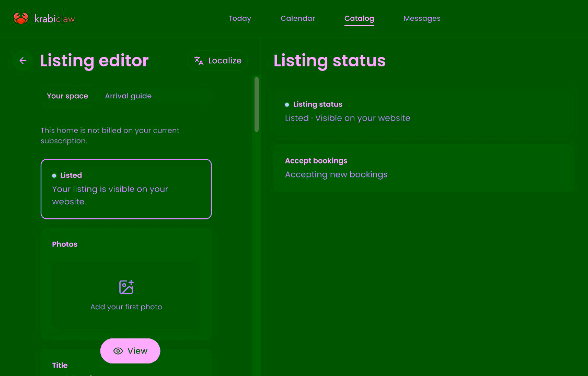Open the Calendar tab
The height and width of the screenshot is (376, 588).
coord(298,18)
